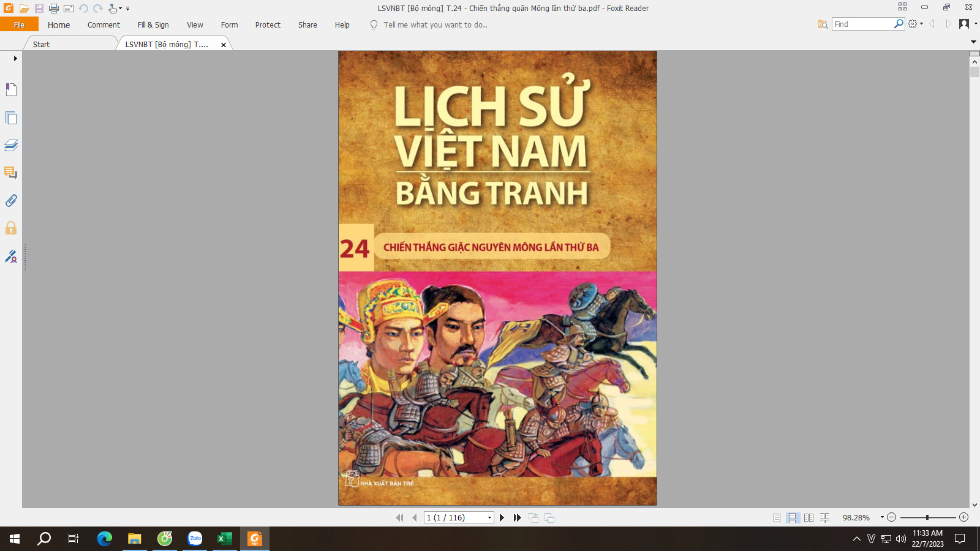The width and height of the screenshot is (980, 551).
Task: Open File Explorer from taskbar
Action: coord(135,539)
